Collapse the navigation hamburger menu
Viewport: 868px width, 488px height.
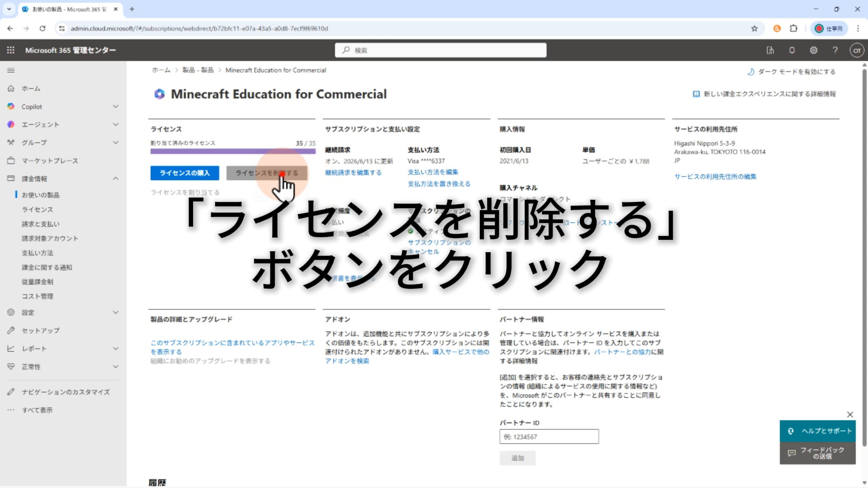click(11, 70)
